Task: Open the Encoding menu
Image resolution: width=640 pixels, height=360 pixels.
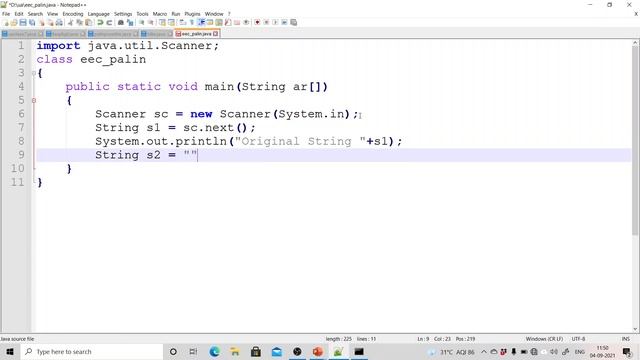Action: point(73,14)
